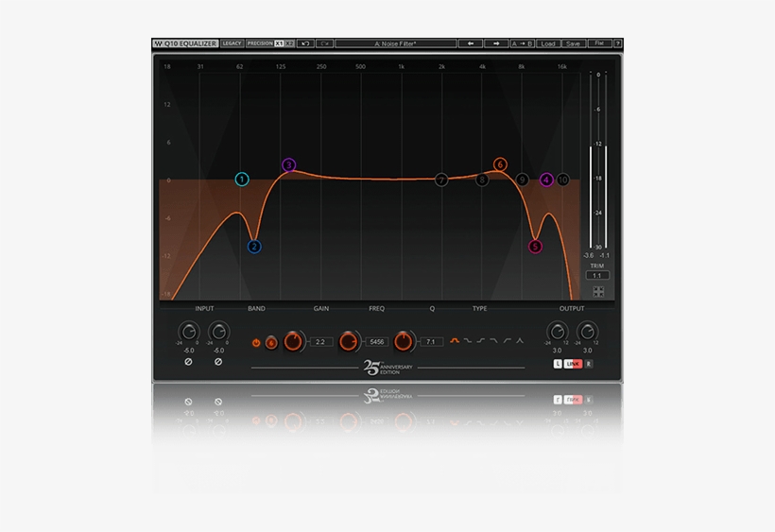
Task: Click the left OUTPUT knob
Action: coord(557,332)
